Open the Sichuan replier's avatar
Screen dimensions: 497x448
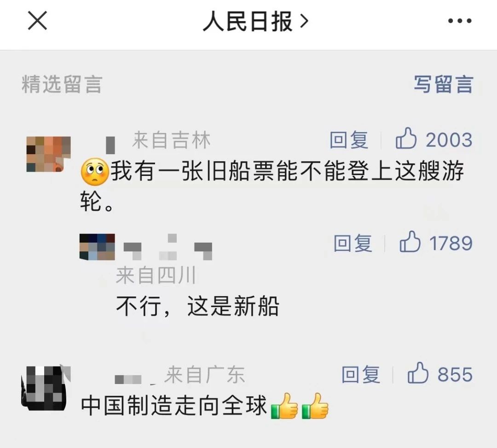click(97, 247)
